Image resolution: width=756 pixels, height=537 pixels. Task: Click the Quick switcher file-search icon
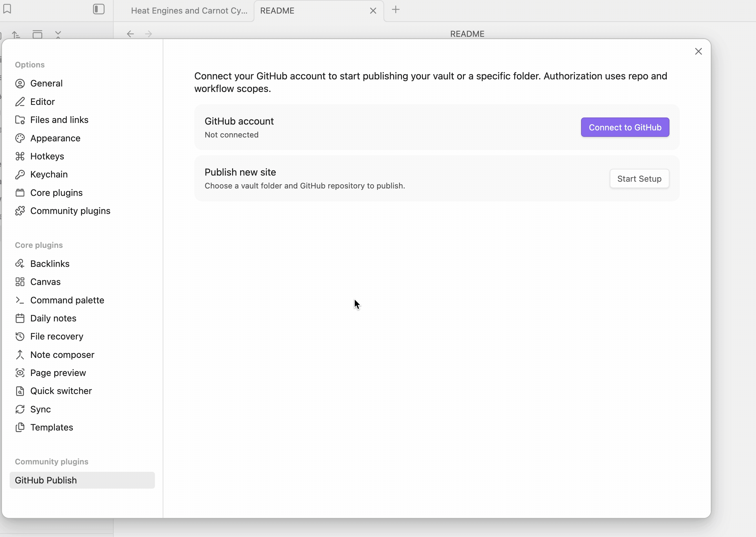(20, 391)
